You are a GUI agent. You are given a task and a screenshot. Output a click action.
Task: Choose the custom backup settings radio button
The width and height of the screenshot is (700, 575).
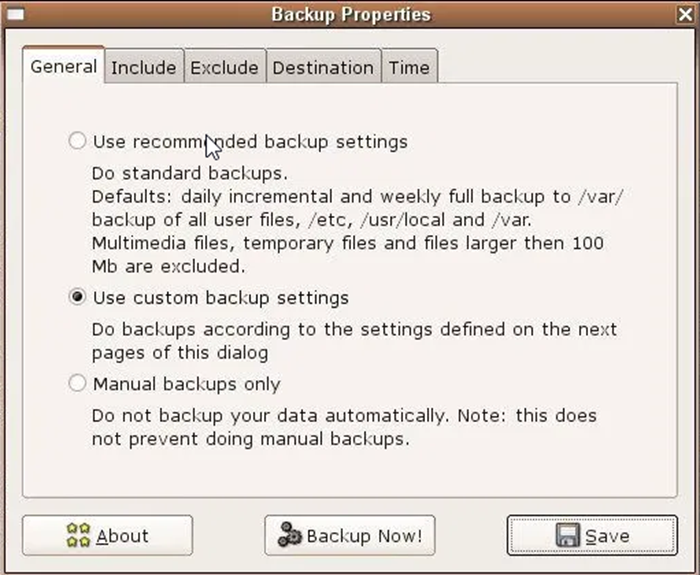point(77,296)
